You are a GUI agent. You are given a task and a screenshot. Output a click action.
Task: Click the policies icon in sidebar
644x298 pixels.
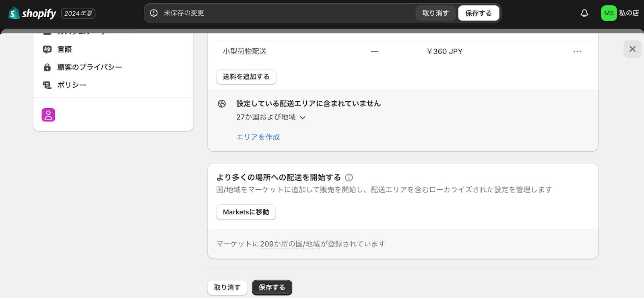[47, 85]
